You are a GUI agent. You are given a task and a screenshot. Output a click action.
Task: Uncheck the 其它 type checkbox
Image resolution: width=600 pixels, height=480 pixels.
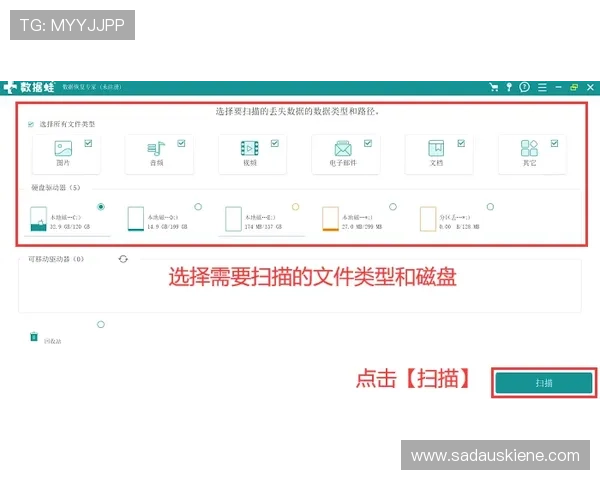[x=554, y=143]
